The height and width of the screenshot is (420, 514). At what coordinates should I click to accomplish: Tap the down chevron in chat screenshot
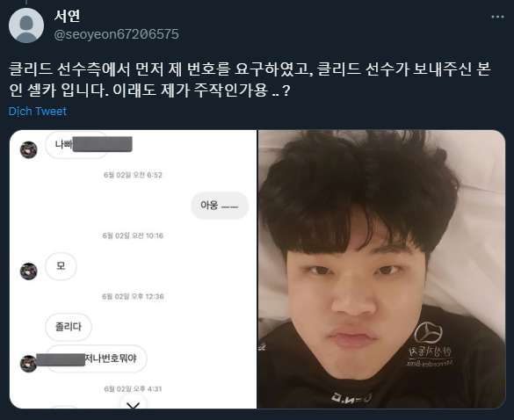point(133,406)
